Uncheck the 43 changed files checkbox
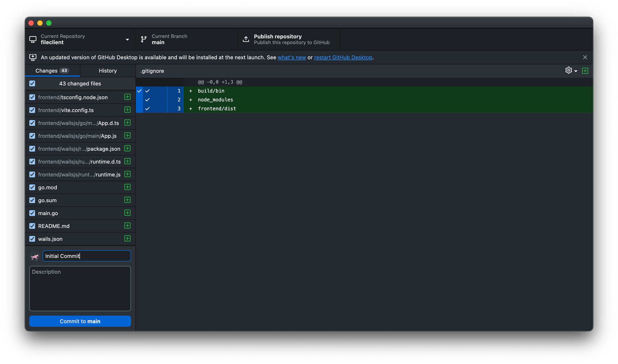This screenshot has width=618, height=364. coord(32,83)
